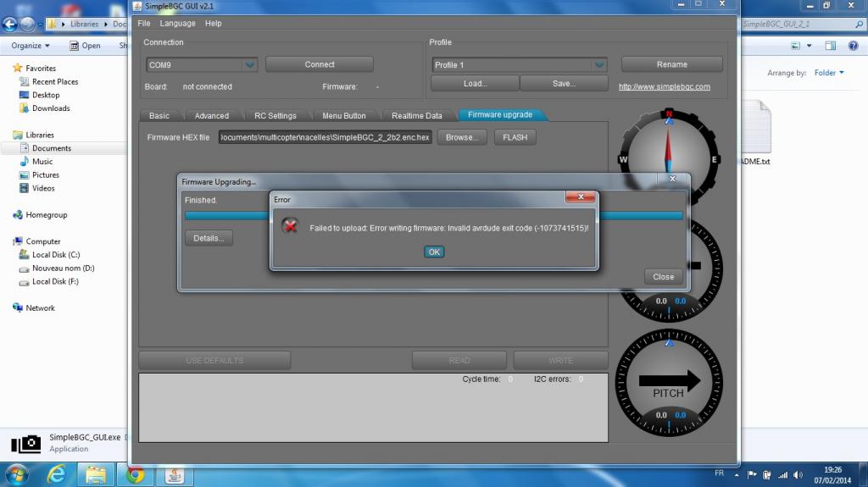Switch to the Advanced tab
This screenshot has width=868, height=487.
[211, 115]
